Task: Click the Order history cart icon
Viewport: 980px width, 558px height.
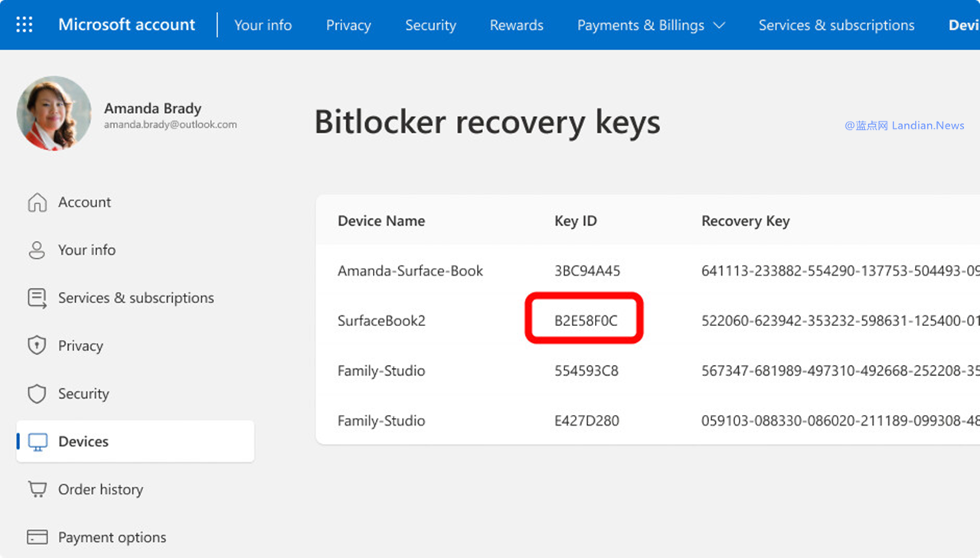Action: 37,489
